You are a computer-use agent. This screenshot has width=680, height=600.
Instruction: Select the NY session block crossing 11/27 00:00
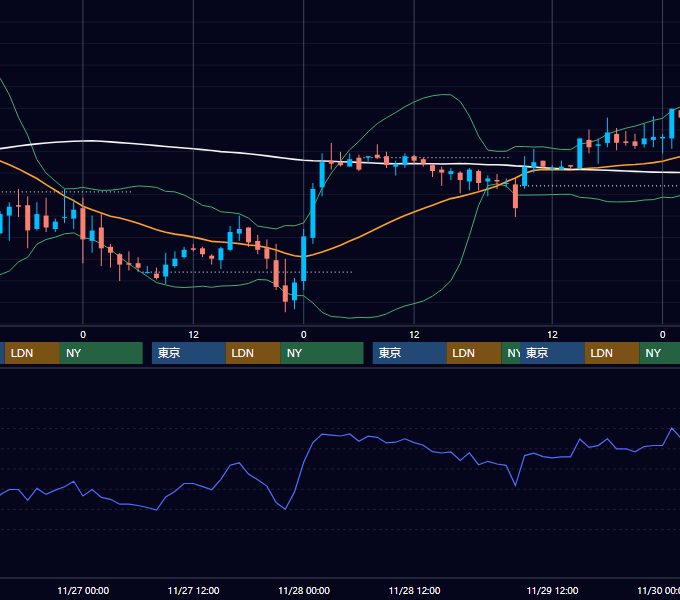101,353
